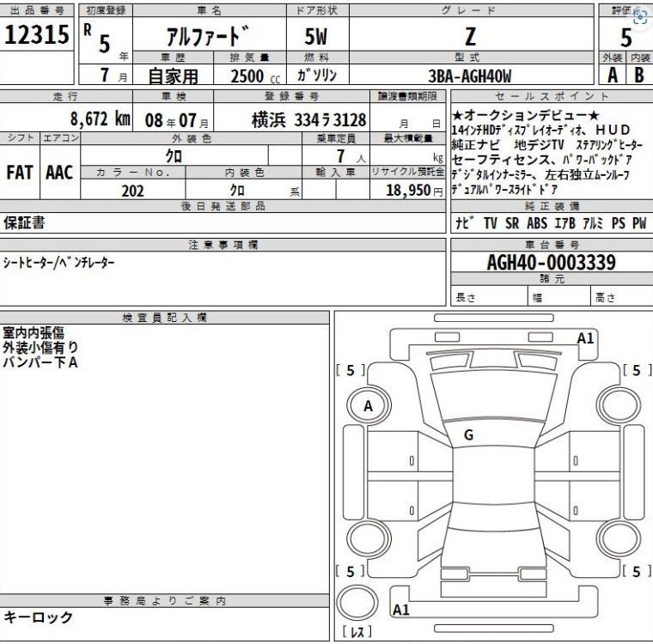This screenshot has width=653, height=644.
Task: Click the spare tire circle above レス
Action: tap(356, 605)
